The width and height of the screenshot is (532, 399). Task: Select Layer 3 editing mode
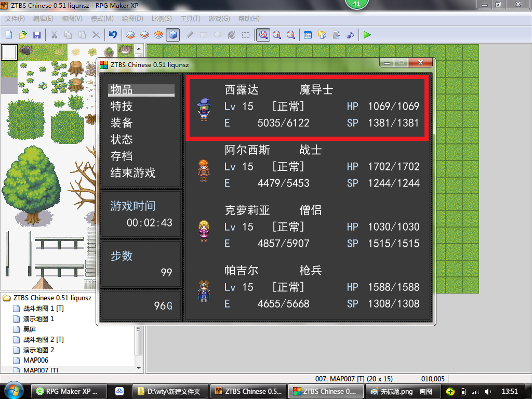click(158, 35)
